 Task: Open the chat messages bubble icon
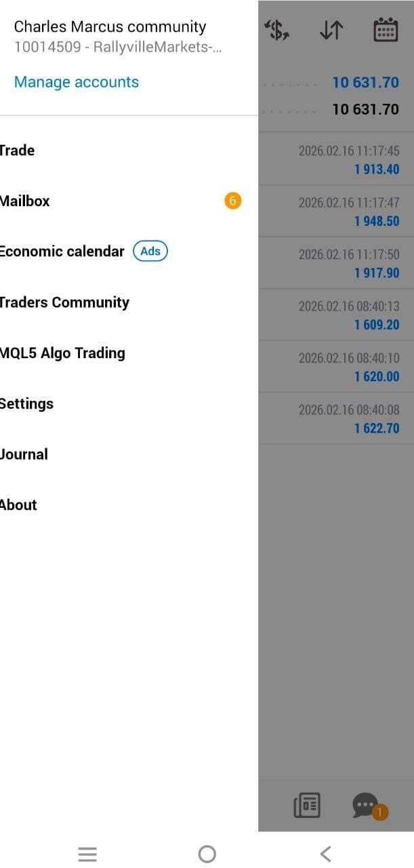coord(366,806)
